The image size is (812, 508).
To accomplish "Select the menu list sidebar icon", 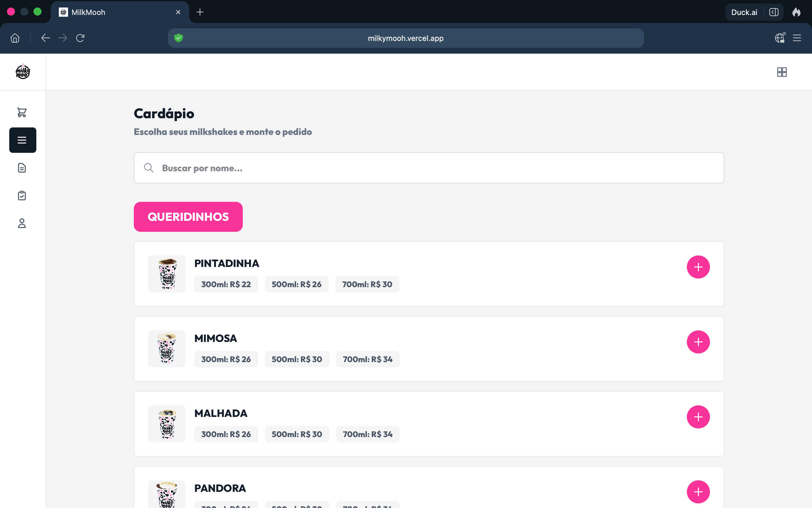I will click(22, 140).
